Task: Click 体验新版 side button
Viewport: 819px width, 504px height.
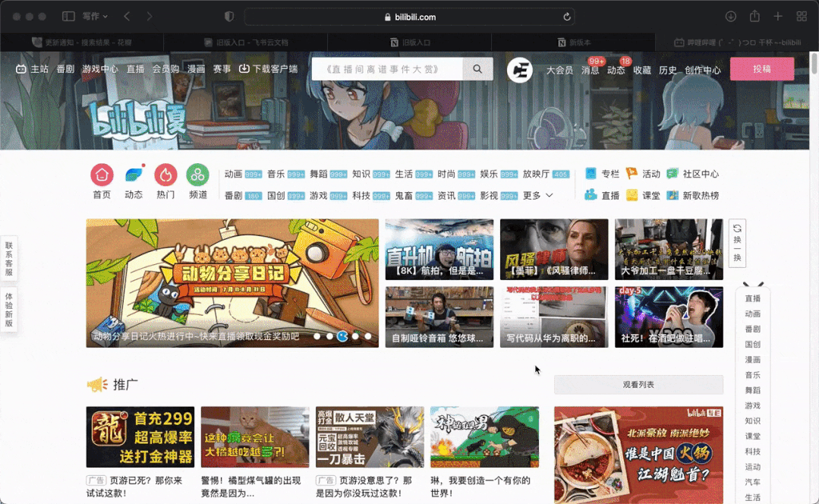Action: 9,309
